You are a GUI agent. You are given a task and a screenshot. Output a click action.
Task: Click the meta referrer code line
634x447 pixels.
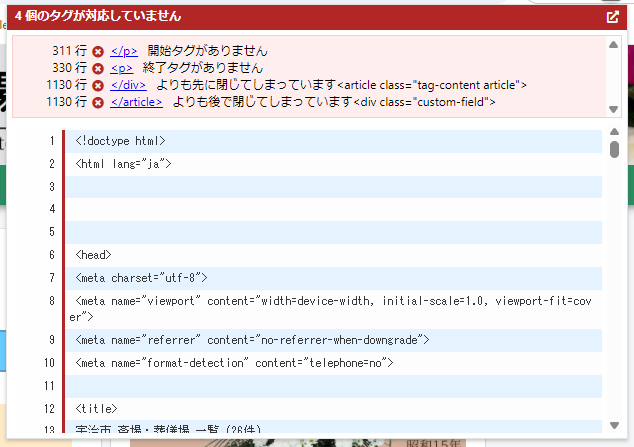tap(252, 340)
